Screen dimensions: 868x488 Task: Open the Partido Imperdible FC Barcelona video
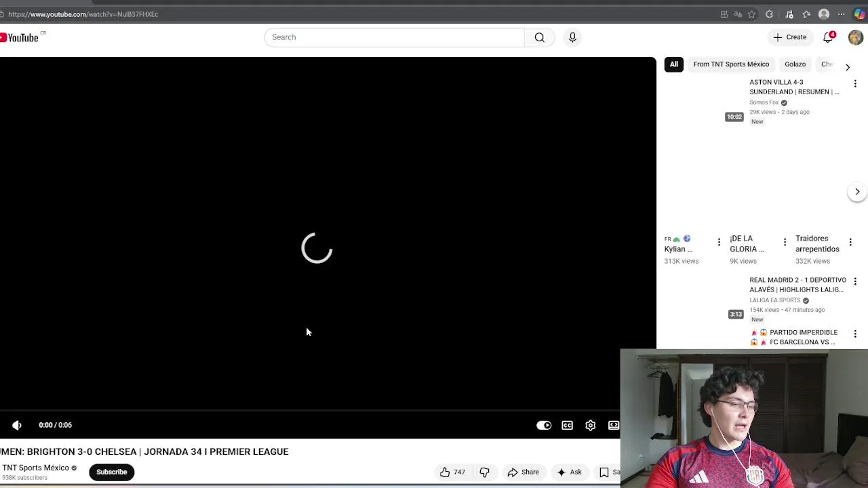coord(794,338)
